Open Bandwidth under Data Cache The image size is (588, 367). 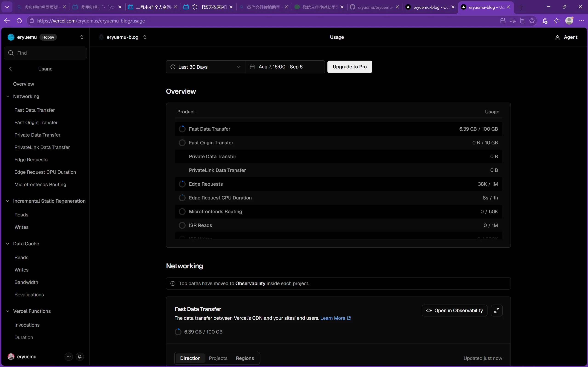[26, 282]
